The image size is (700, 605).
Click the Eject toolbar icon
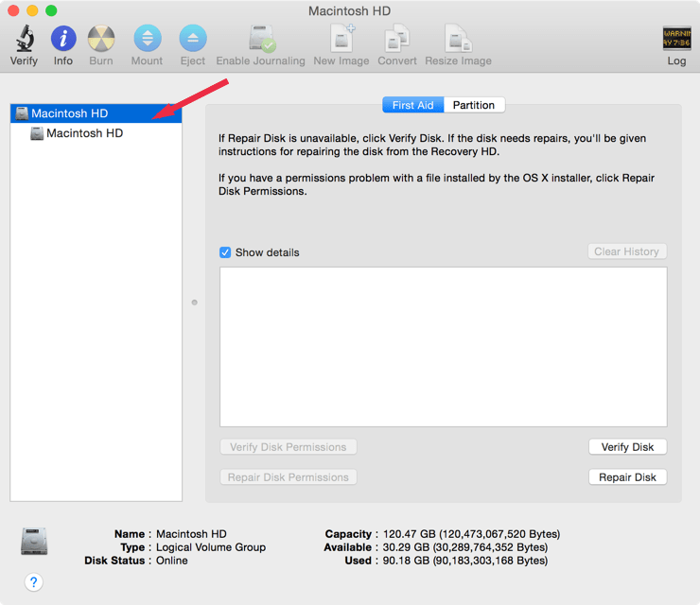click(x=193, y=39)
